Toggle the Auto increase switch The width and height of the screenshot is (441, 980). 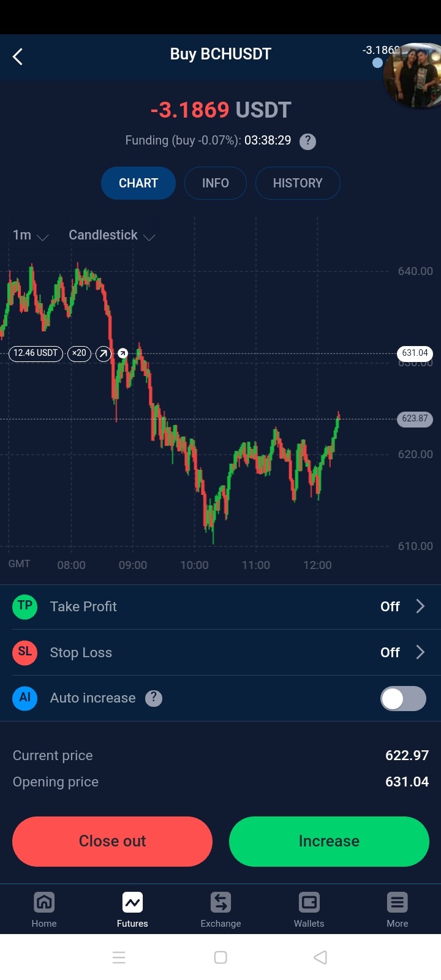(x=403, y=698)
